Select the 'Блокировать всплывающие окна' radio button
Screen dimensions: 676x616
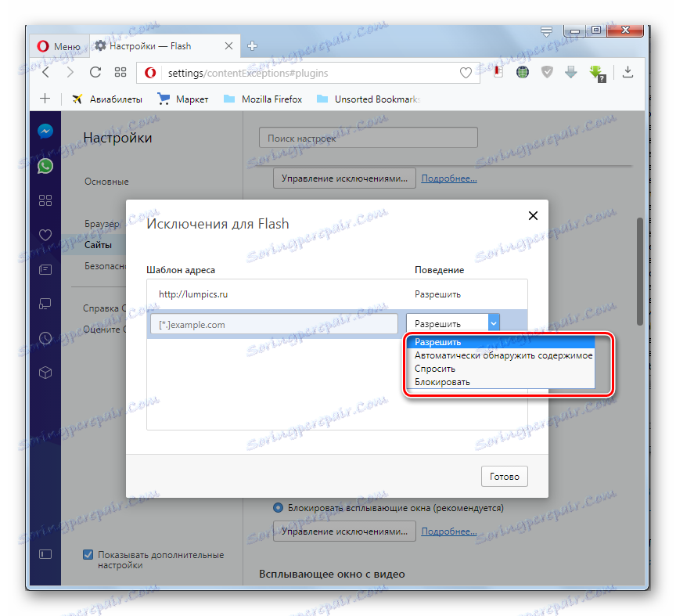click(278, 507)
